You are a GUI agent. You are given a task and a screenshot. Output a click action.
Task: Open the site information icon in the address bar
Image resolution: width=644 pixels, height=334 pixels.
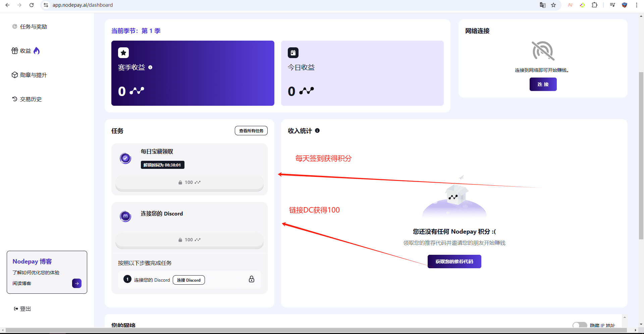[x=46, y=5]
